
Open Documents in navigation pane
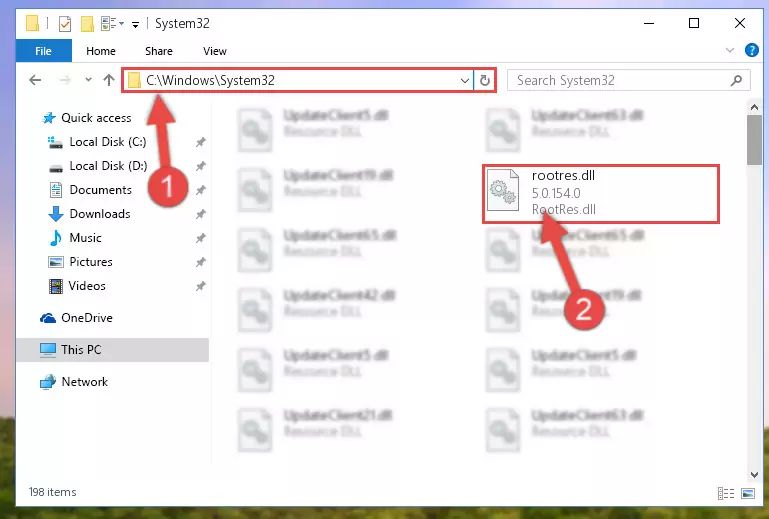(x=101, y=190)
